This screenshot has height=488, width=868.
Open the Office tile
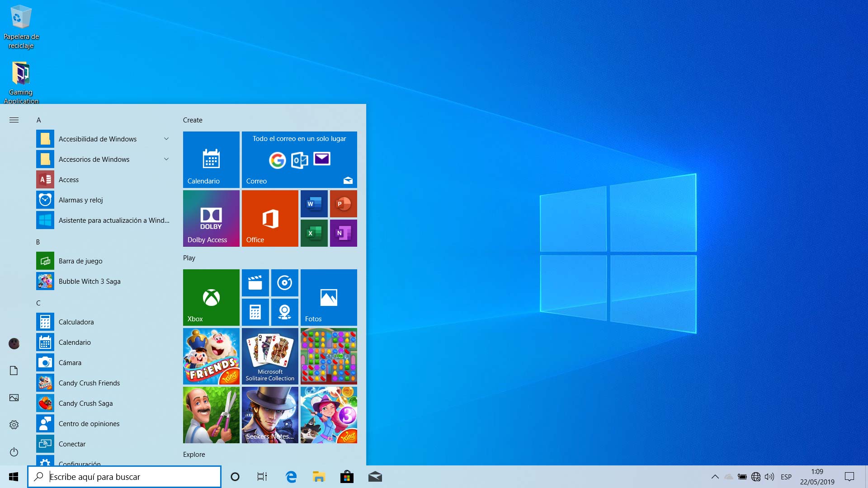pyautogui.click(x=269, y=218)
